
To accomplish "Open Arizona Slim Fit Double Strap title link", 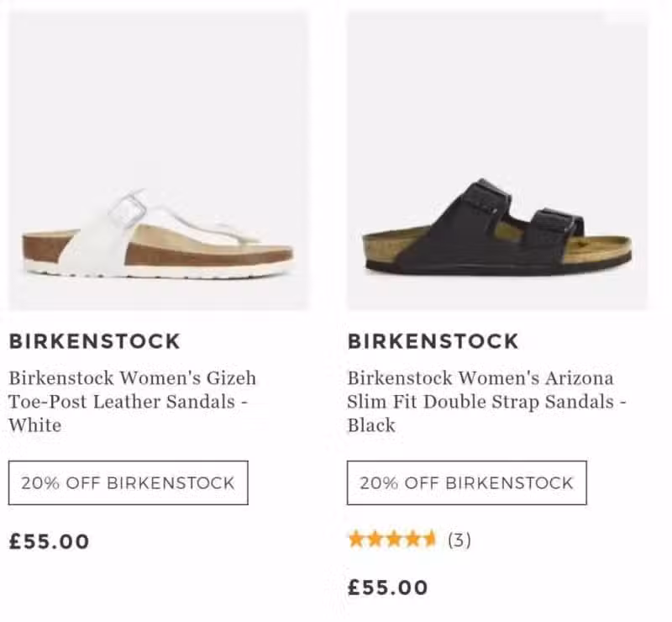I will 487,402.
